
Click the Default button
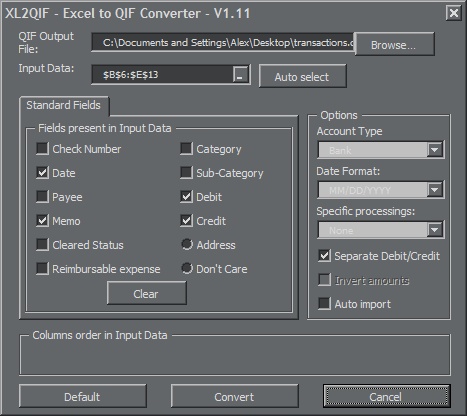(82, 397)
